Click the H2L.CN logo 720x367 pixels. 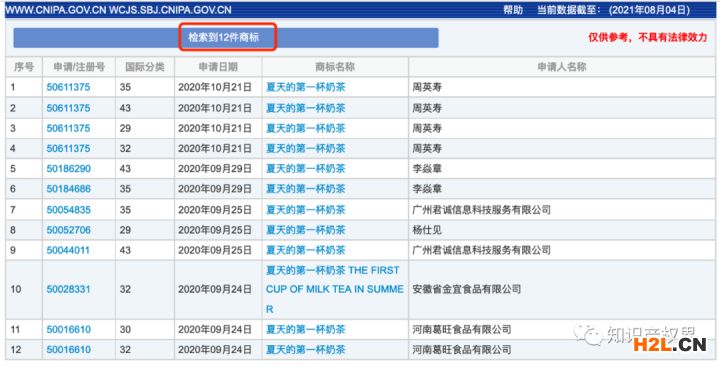point(669,344)
